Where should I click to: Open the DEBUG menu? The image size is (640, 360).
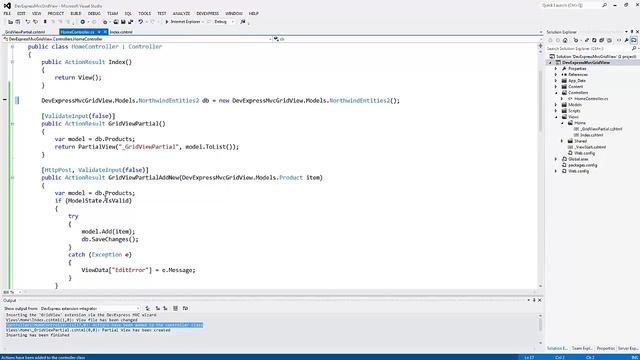[x=94, y=13]
